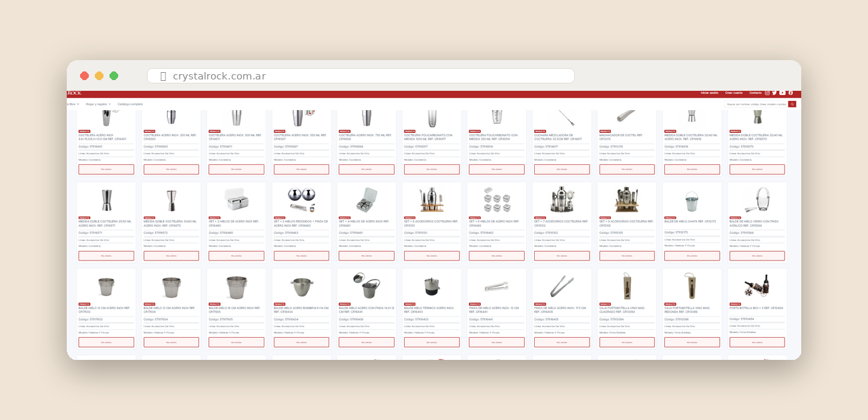Click the 'Codigo: 57916401' text
The image size is (868, 420).
(90, 146)
